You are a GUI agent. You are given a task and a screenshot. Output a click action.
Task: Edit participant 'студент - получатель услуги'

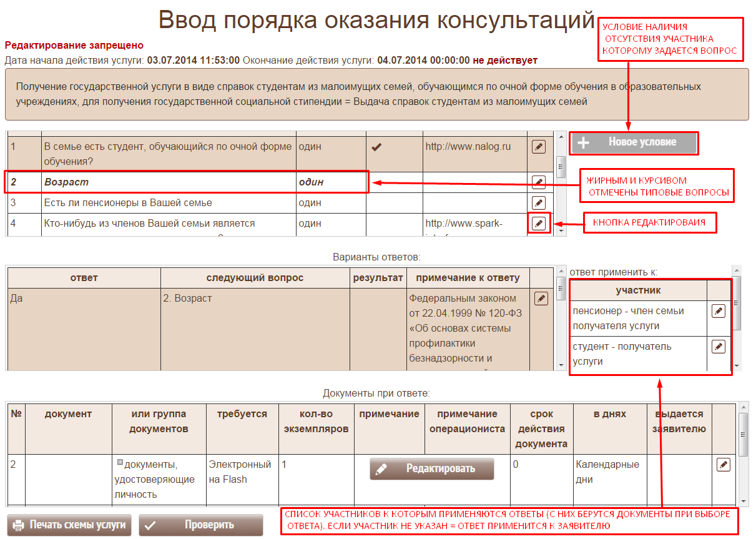[719, 346]
